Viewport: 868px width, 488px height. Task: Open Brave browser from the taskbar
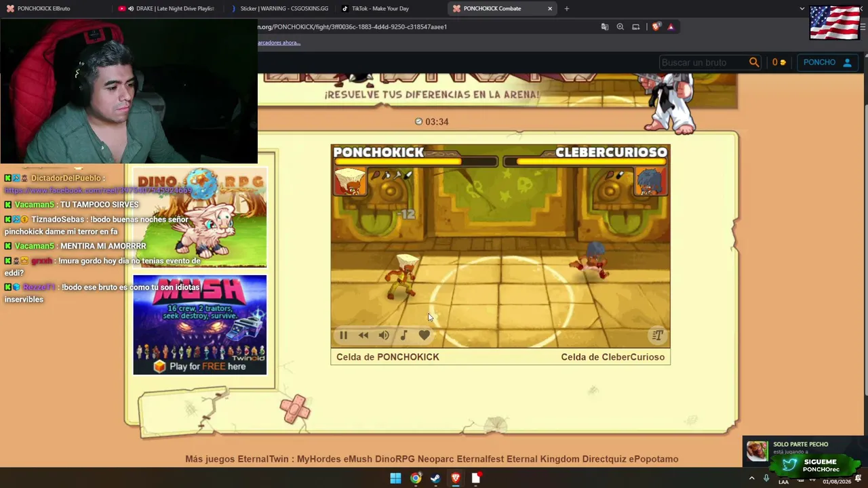[456, 479]
